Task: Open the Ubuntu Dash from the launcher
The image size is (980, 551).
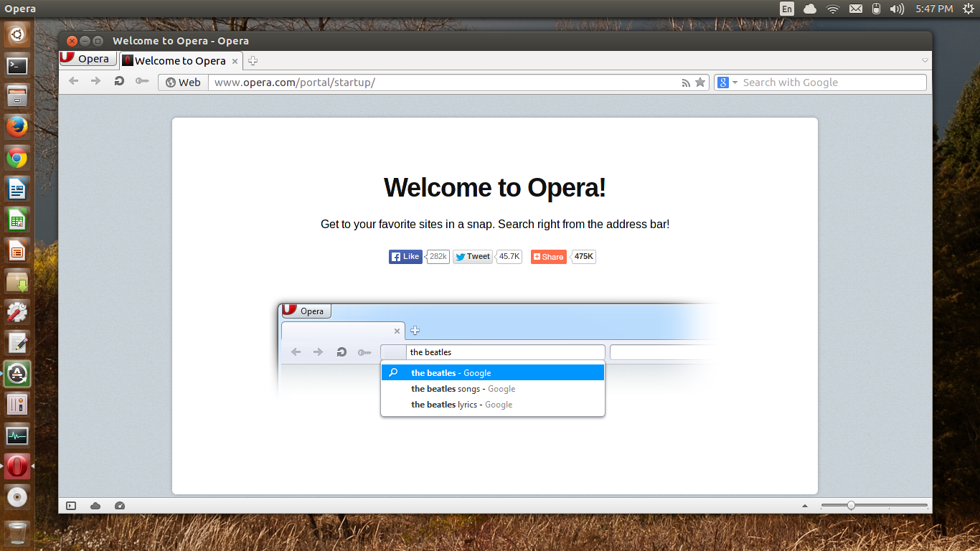Action: (x=17, y=33)
